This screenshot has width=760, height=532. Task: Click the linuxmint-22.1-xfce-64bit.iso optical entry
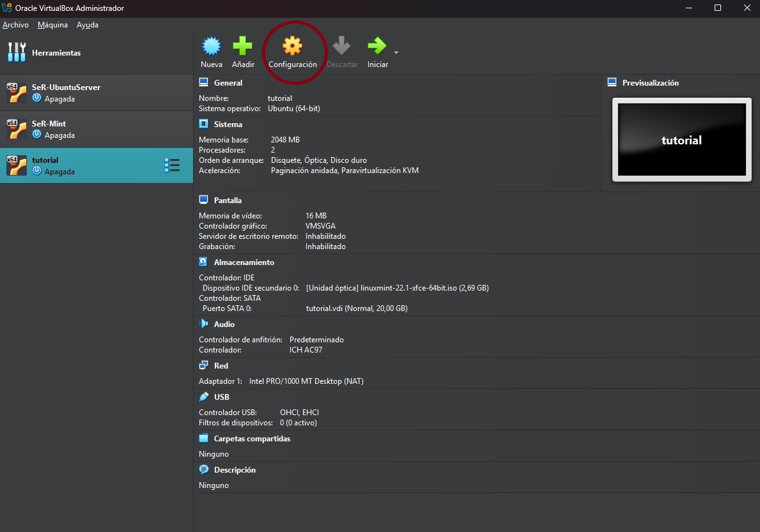tap(397, 288)
